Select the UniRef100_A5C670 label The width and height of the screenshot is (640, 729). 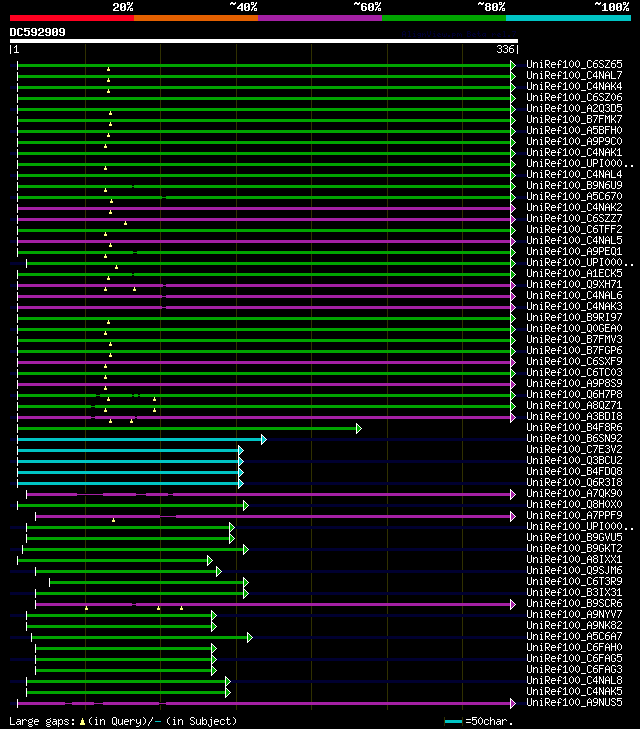pos(574,196)
